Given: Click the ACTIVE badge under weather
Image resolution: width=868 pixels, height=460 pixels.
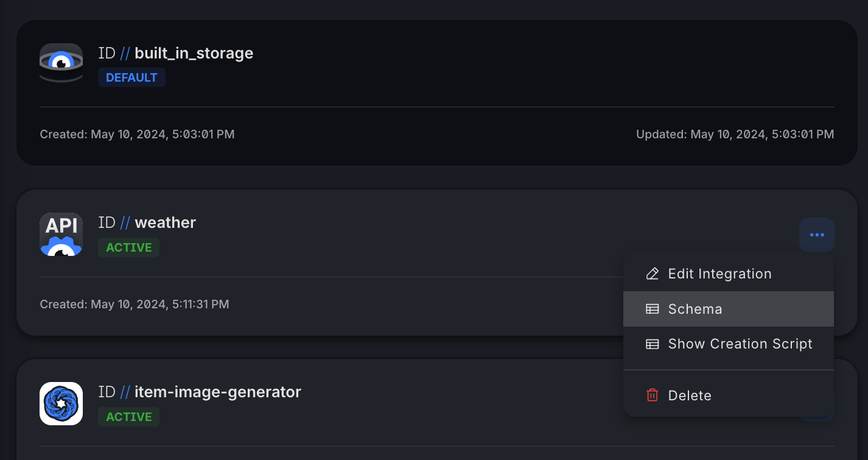Looking at the screenshot, I should point(129,247).
